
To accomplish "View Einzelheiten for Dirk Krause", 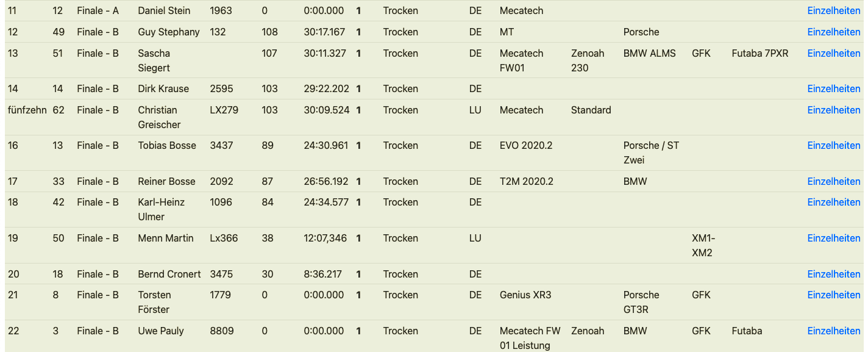I will coord(833,88).
